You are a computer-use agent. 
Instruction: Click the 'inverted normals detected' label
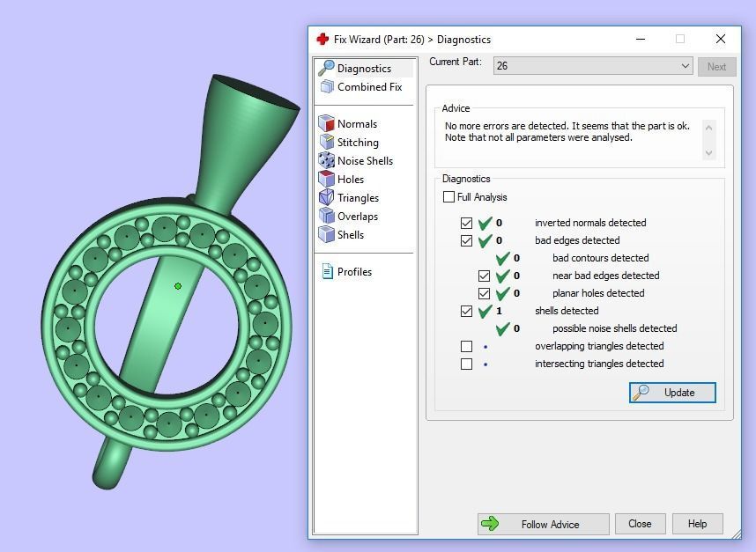pos(590,223)
